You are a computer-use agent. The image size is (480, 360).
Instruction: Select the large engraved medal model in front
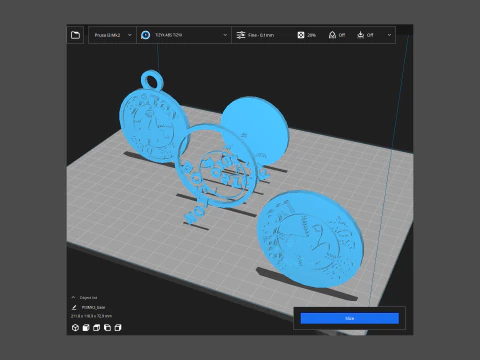310,238
